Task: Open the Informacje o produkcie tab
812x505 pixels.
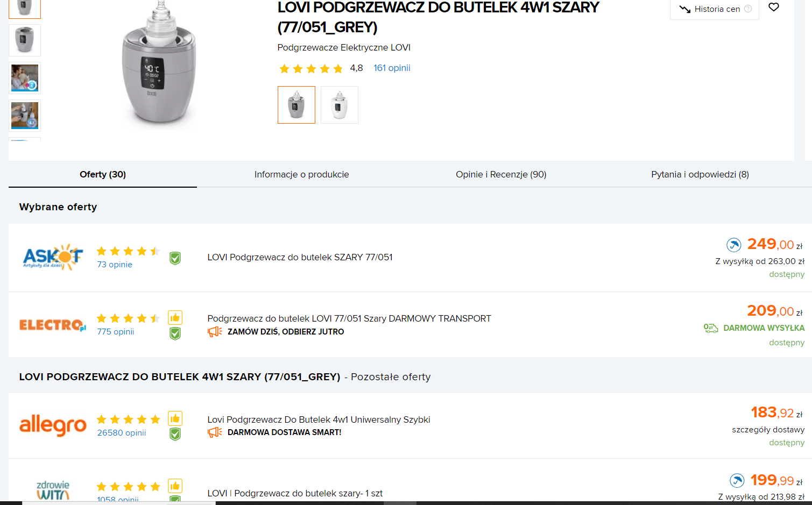Action: point(302,174)
